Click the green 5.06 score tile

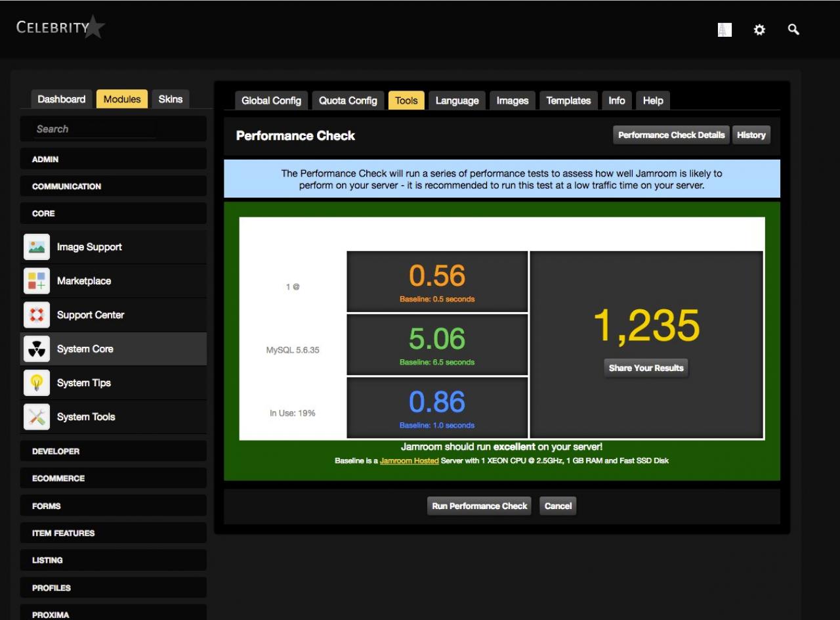[x=437, y=344]
